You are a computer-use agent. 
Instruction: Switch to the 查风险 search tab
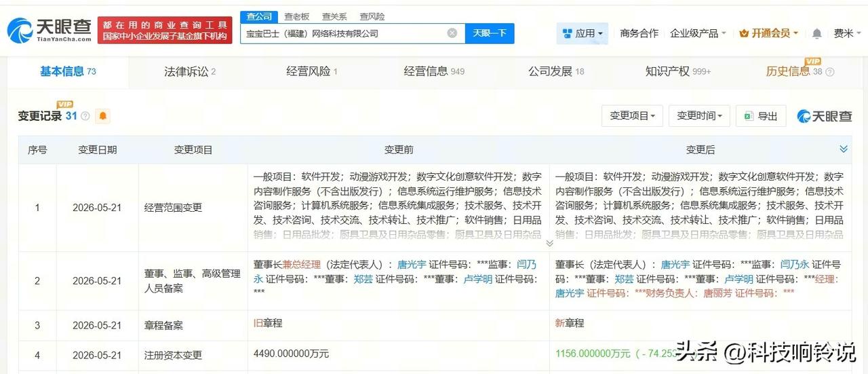click(372, 16)
